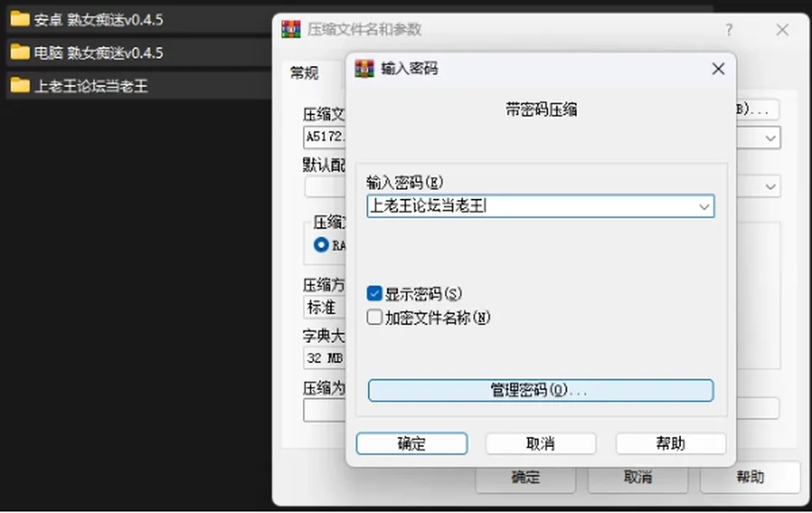Confirm password with 确定 in 输入密码 dialog
Image resolution: width=812 pixels, height=513 pixels.
[412, 444]
